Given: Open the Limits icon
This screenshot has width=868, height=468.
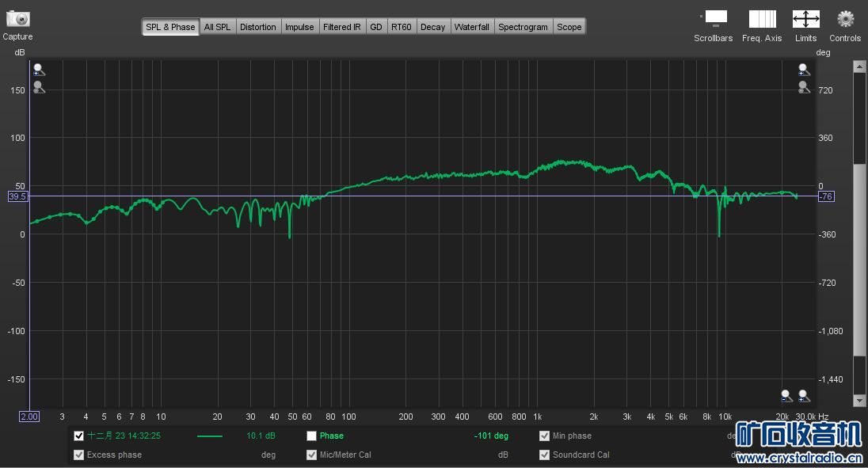Looking at the screenshot, I should tap(806, 18).
